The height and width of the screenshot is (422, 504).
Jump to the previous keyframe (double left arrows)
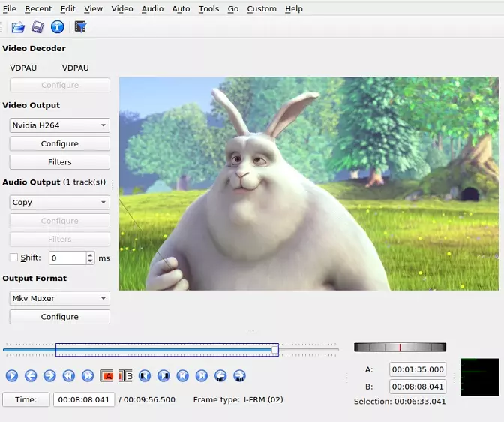69,376
